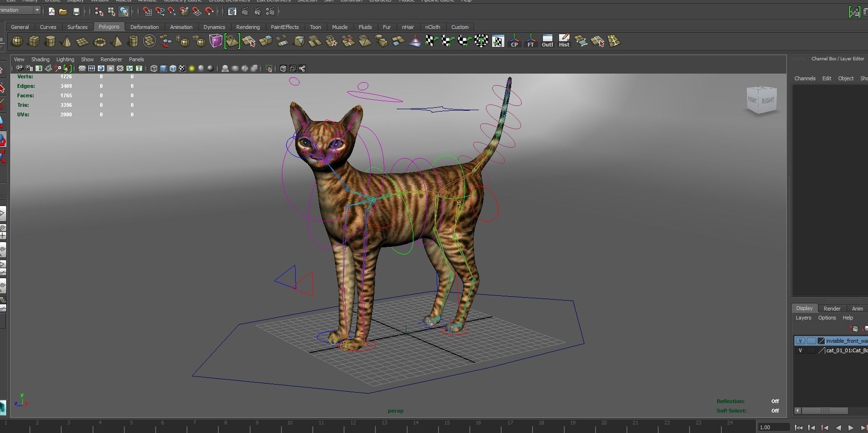Click the CP center pivot shelf button
The width and height of the screenshot is (868, 433).
pyautogui.click(x=514, y=41)
